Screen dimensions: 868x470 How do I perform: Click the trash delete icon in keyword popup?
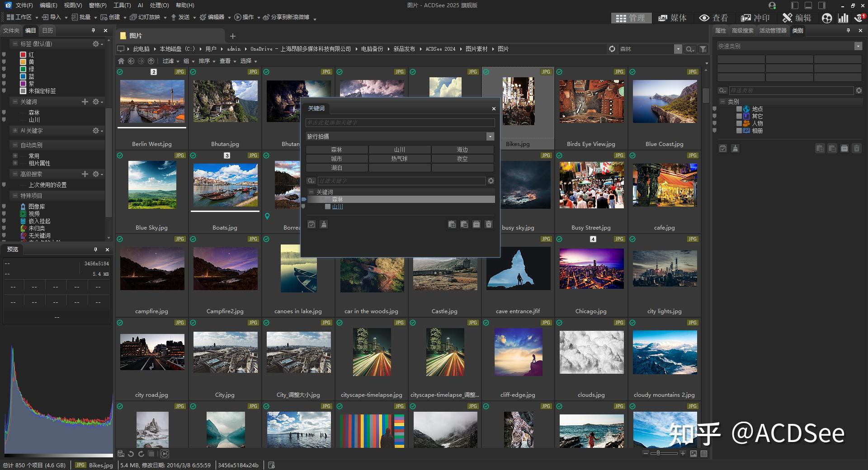pos(489,224)
